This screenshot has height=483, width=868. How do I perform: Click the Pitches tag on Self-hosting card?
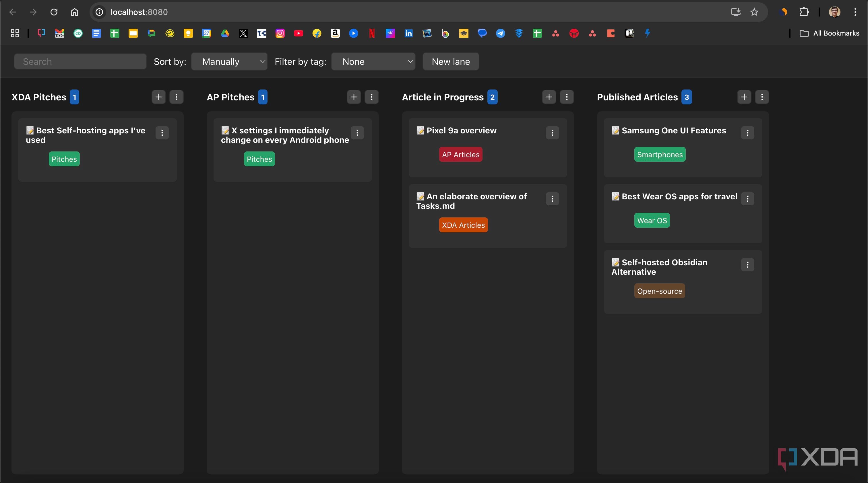(64, 159)
